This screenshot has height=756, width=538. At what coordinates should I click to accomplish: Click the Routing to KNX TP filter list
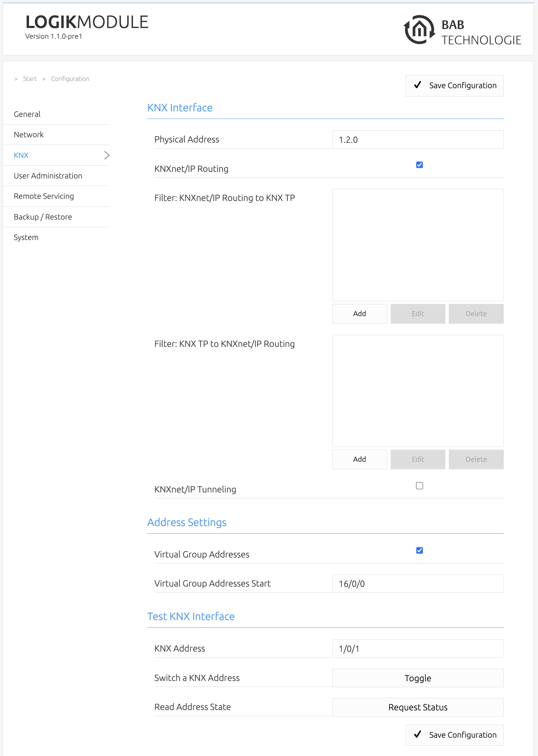418,245
